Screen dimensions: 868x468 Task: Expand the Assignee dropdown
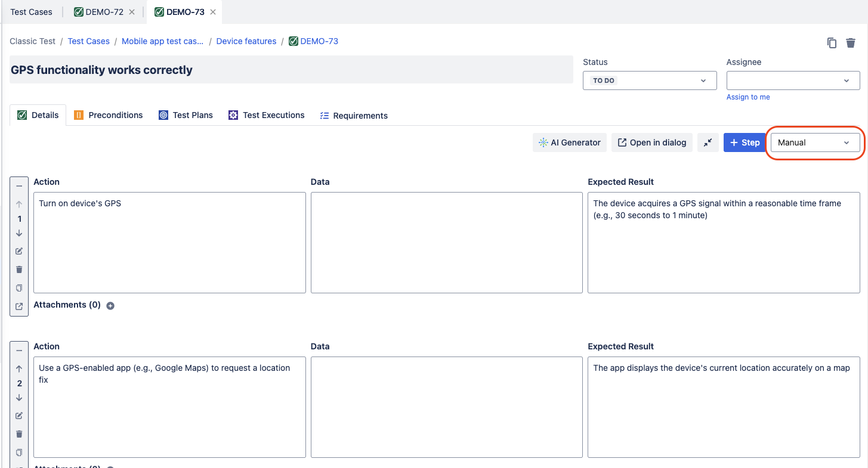click(x=792, y=80)
